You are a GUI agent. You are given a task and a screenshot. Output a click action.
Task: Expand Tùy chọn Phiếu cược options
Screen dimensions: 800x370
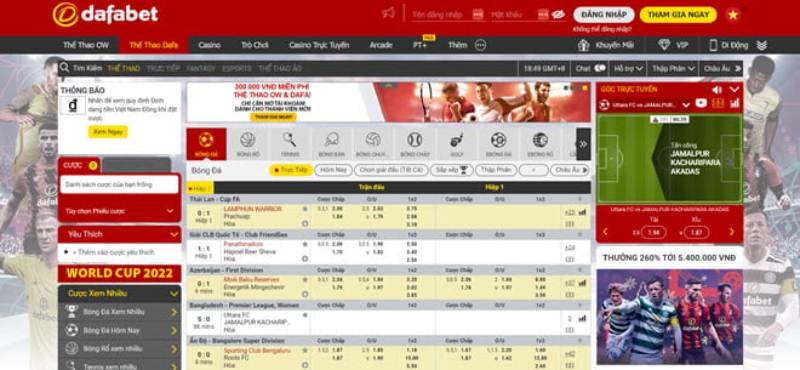coord(119,211)
